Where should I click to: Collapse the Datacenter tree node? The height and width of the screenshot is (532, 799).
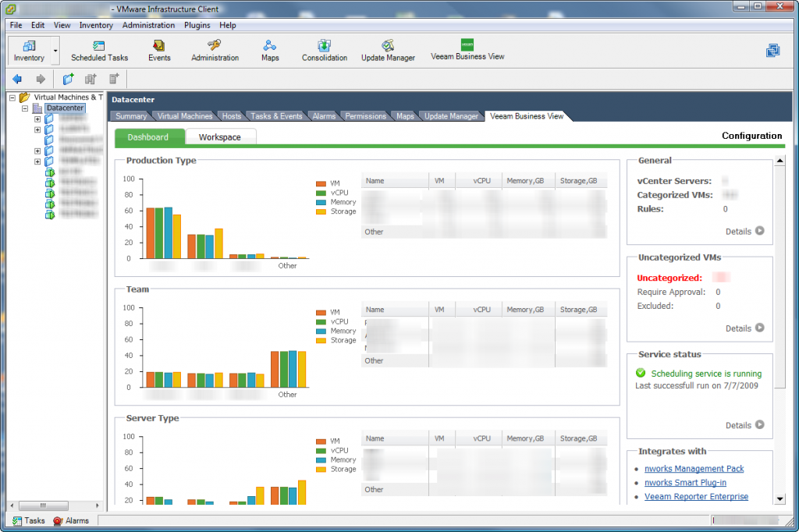pyautogui.click(x=26, y=108)
